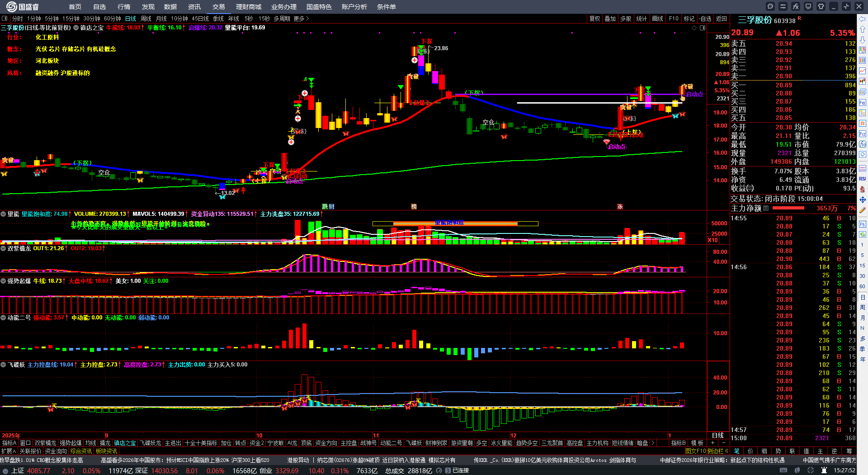The image size is (868, 475).
Task: Toggle the chart panel layout icon at top right of chart
Action: (703, 28)
